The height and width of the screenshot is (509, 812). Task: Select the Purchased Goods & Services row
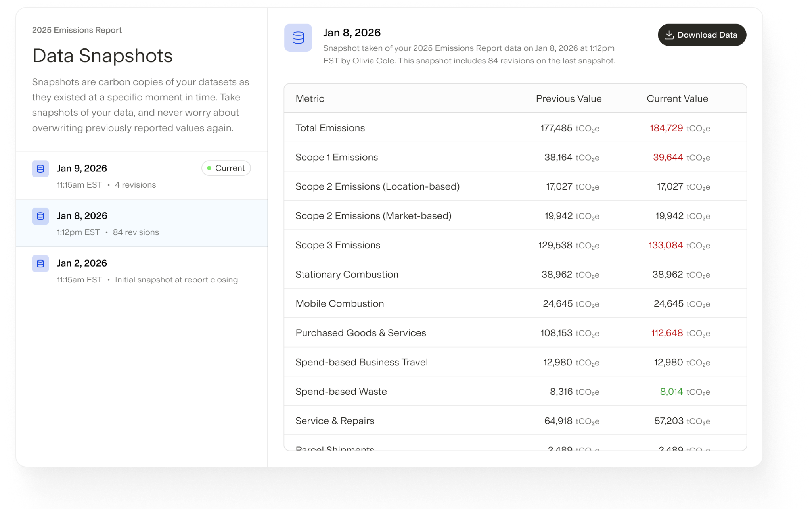click(360, 333)
